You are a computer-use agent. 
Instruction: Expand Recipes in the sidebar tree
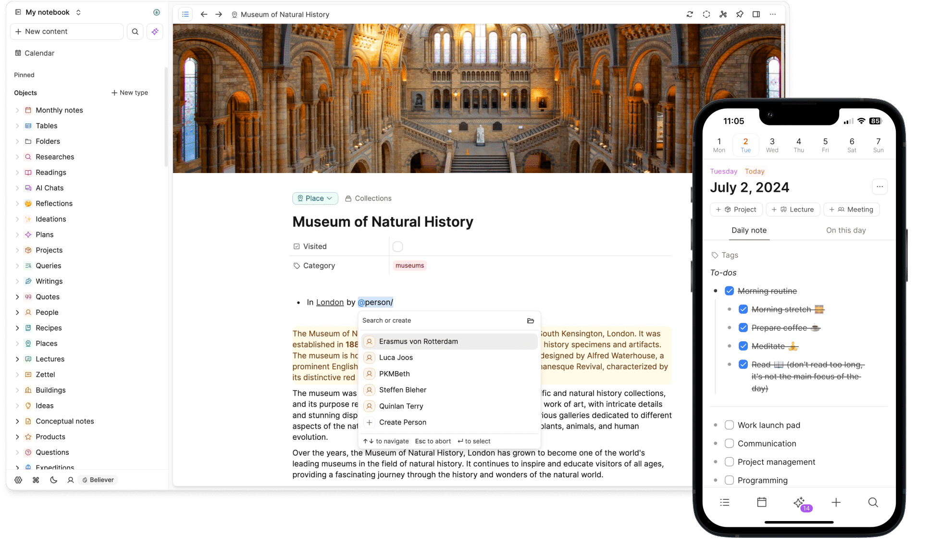tap(18, 328)
